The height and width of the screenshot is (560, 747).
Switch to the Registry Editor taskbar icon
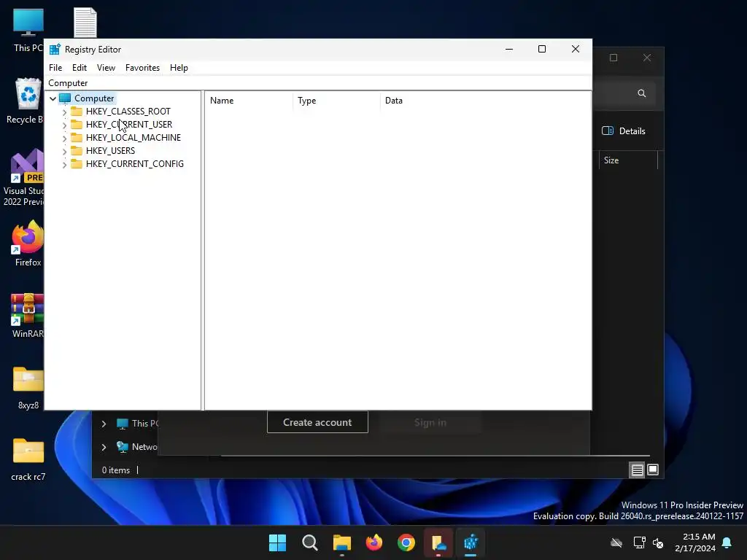(471, 542)
